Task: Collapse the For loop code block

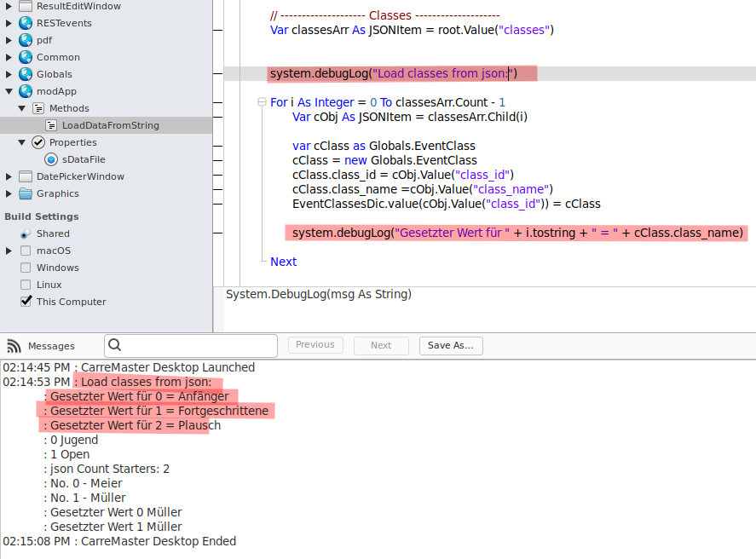Action: click(x=262, y=102)
